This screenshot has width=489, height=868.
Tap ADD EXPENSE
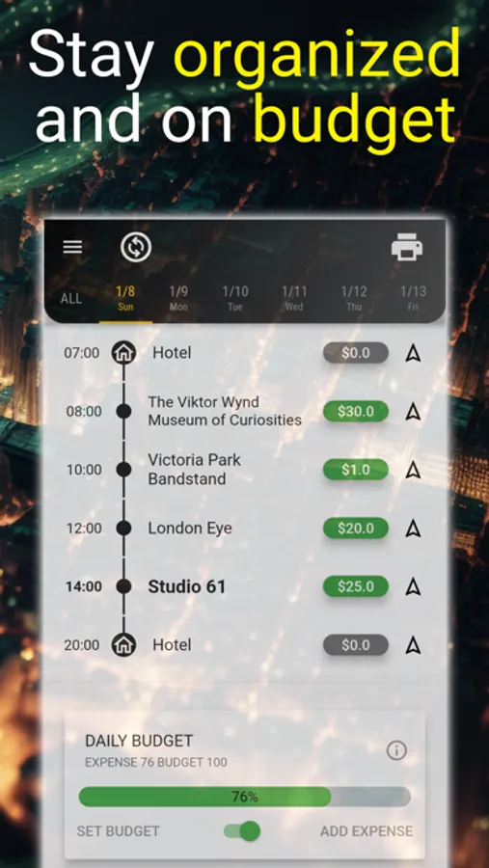pyautogui.click(x=367, y=831)
